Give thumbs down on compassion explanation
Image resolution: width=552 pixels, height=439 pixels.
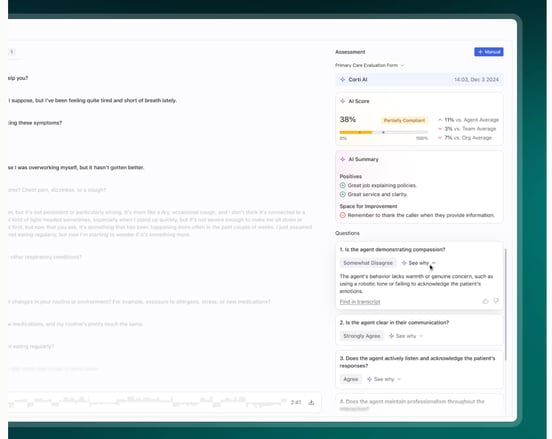click(496, 301)
